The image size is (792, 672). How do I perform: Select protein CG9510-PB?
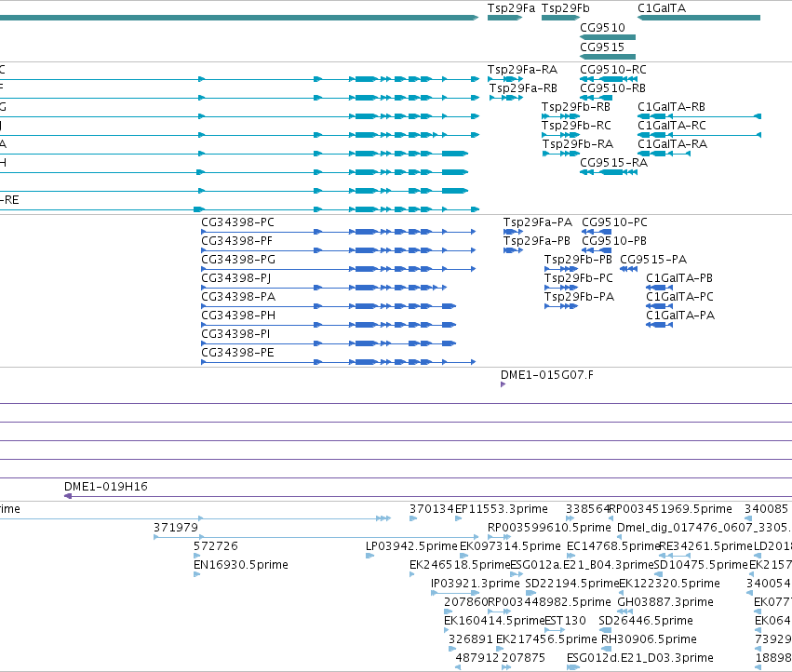613,241
